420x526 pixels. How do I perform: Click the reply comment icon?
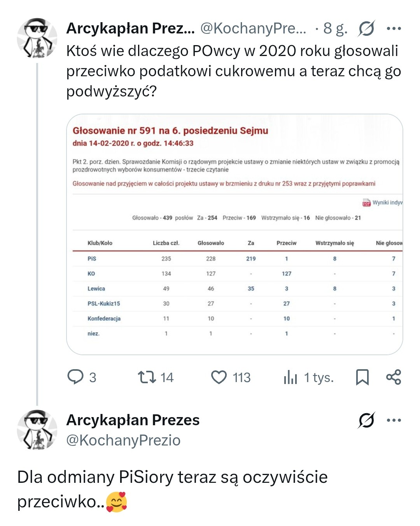point(75,377)
